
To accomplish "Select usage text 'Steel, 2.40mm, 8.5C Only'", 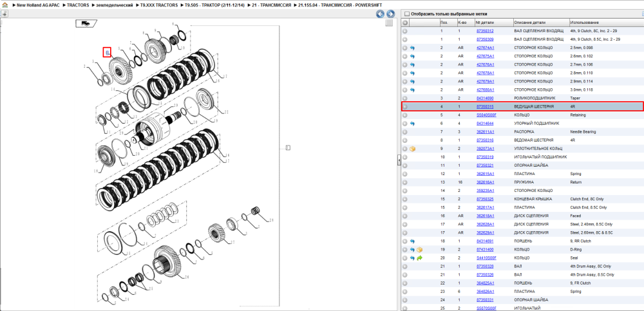I will [x=591, y=224].
